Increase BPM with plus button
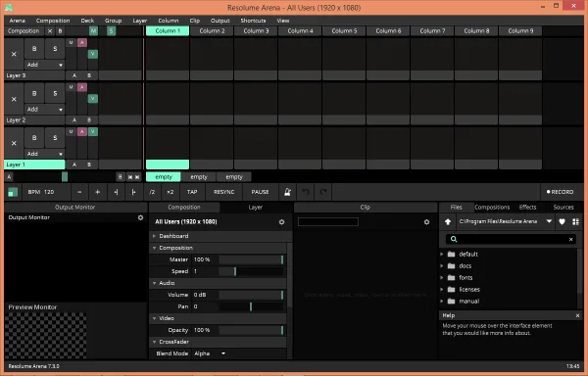Screen dimensions: 588x376 (97, 192)
